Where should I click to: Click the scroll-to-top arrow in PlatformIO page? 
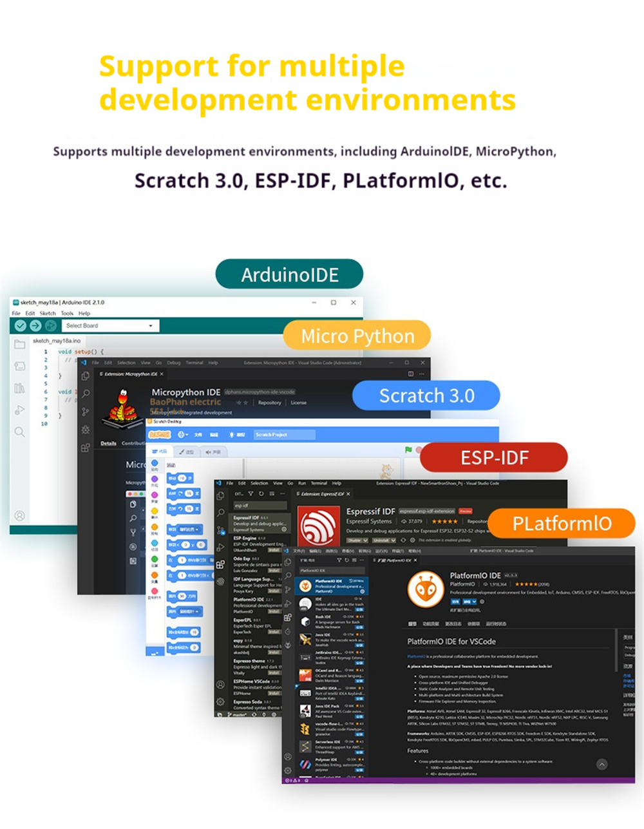[601, 765]
